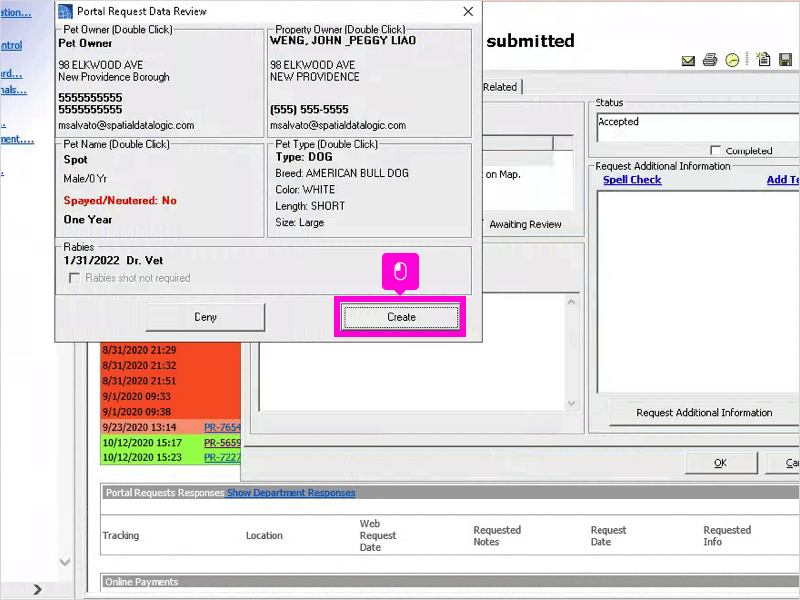Click the notes box scrollbar down arrow
Screen dimensions: 800x600
tap(571, 404)
